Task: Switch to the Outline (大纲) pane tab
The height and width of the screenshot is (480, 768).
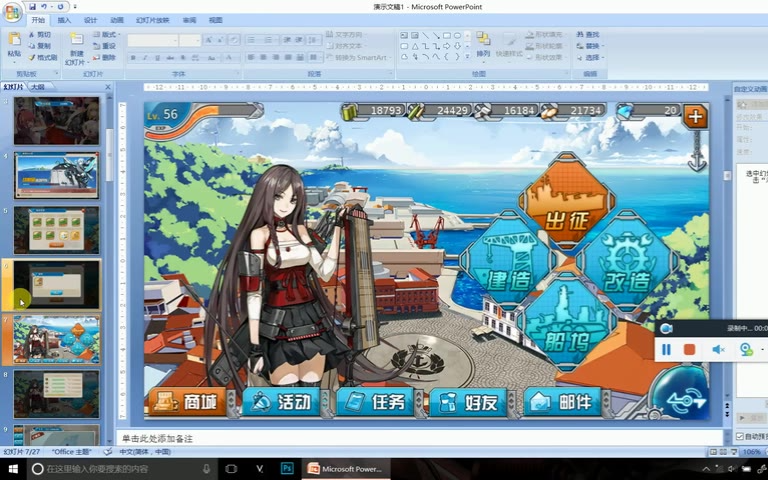Action: click(38, 87)
